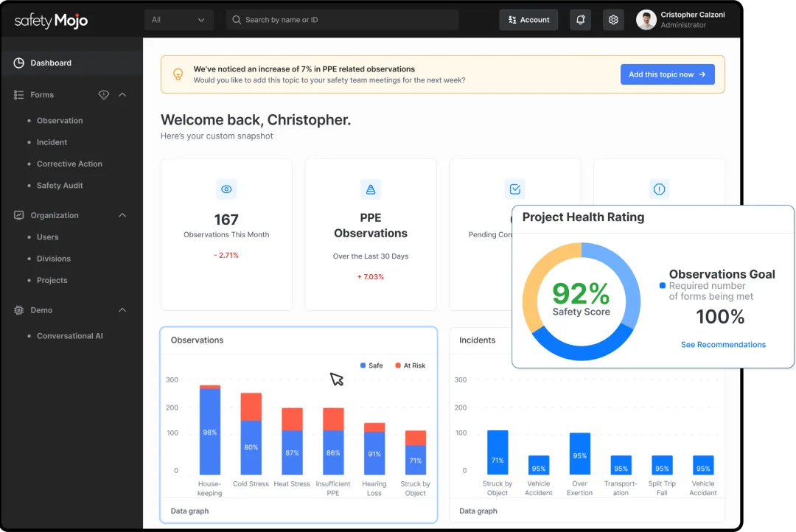
Task: Click the Struck by Object 71% observations bar
Action: [415, 452]
